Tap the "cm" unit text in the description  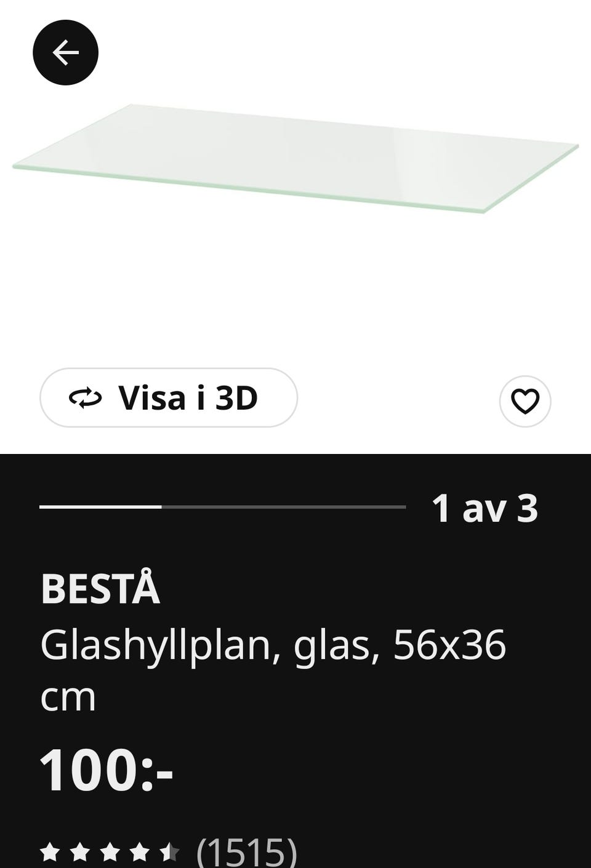68,698
